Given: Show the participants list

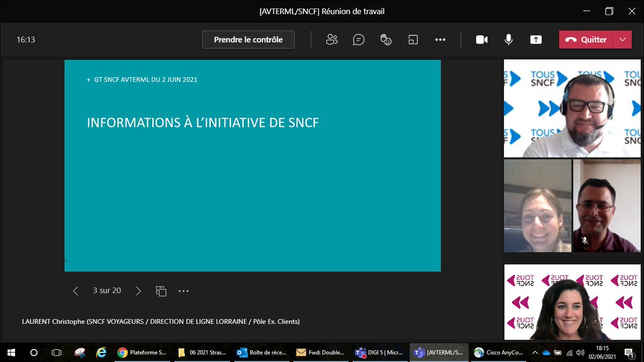Looking at the screenshot, I should click(x=332, y=39).
